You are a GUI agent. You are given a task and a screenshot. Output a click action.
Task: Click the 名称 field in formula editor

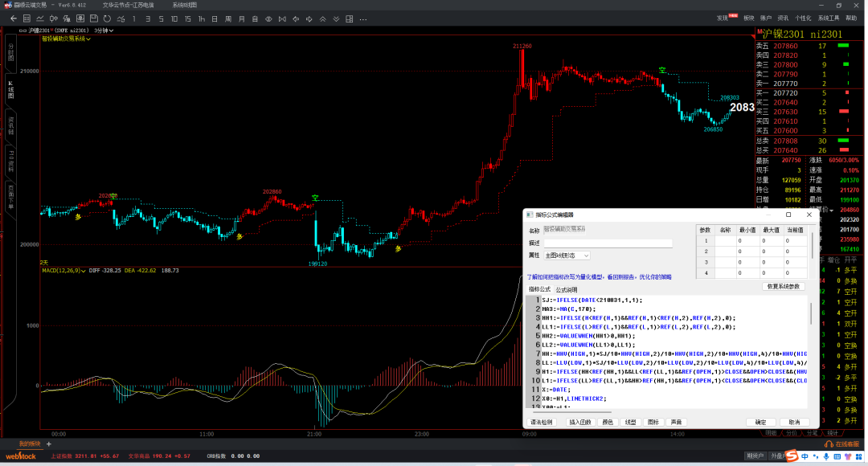pyautogui.click(x=565, y=229)
